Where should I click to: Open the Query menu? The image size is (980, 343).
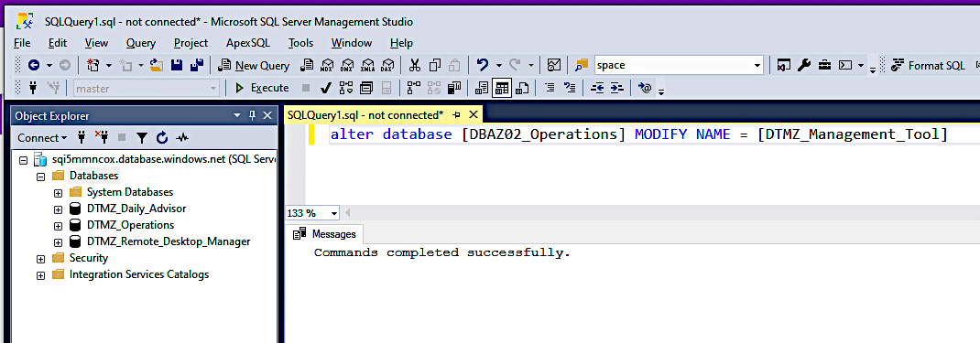tap(141, 43)
